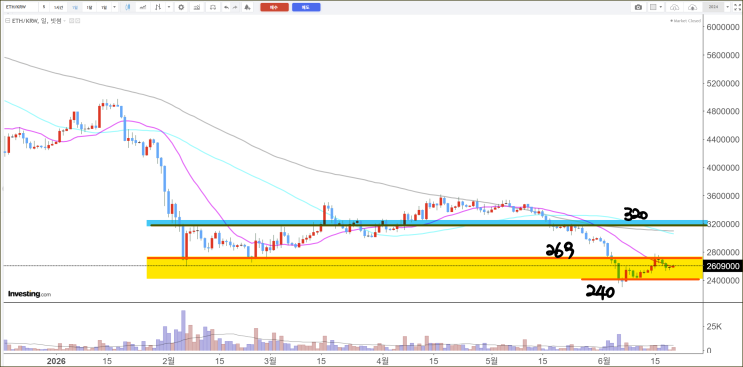Undo the last chart change

tap(226, 7)
